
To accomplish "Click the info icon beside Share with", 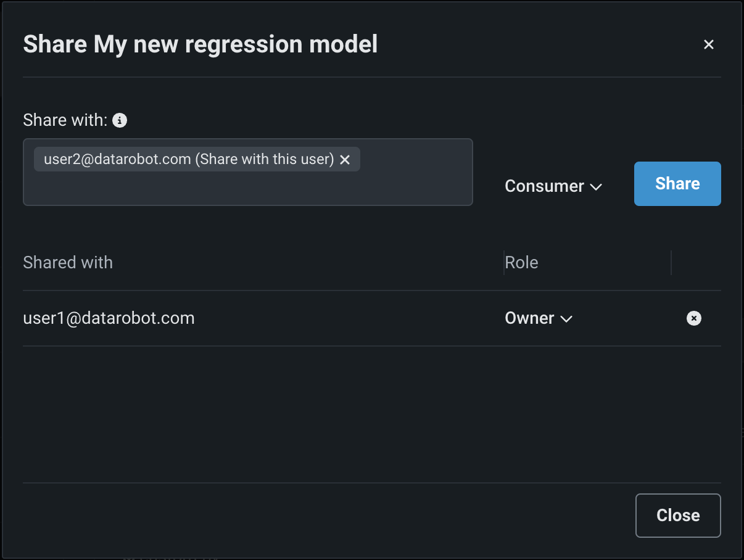I will 120,120.
